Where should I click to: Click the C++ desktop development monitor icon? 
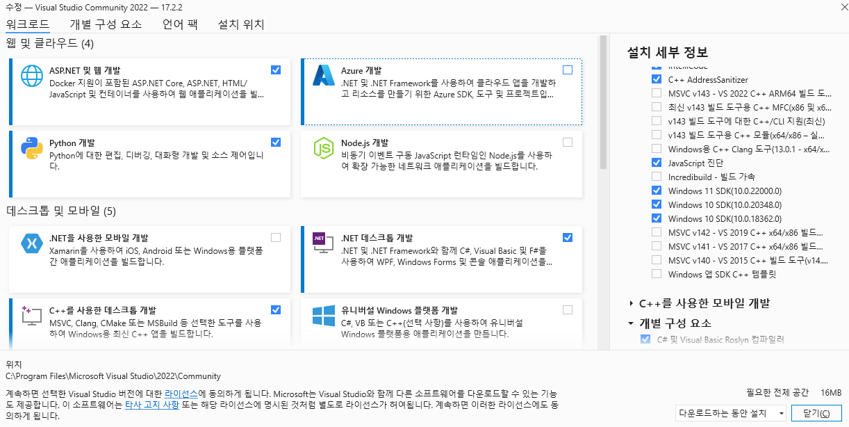click(31, 316)
